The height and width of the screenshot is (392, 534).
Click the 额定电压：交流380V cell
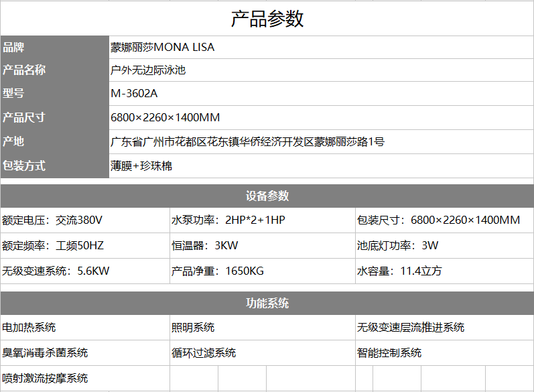tap(84, 220)
